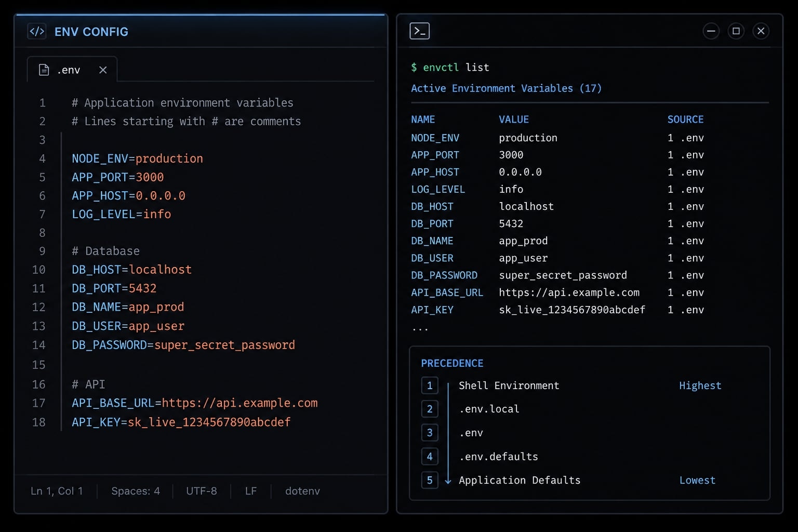The width and height of the screenshot is (798, 532).
Task: Click the API_BASE_URL line in editor
Action: point(195,403)
